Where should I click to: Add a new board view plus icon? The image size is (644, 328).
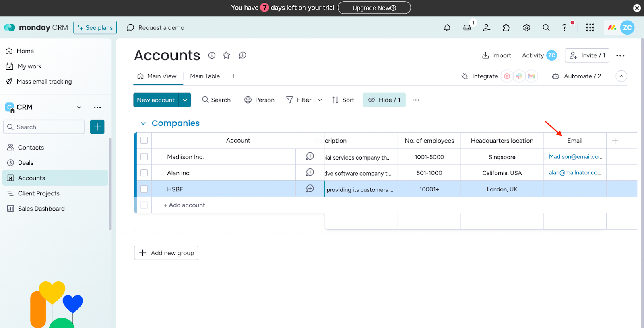pos(234,76)
